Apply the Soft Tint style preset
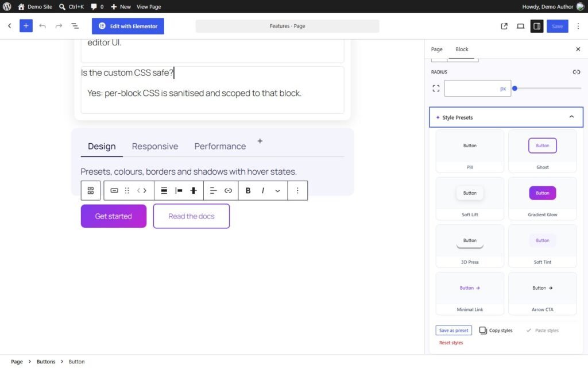Screen dimensions: 588x368 542,246
